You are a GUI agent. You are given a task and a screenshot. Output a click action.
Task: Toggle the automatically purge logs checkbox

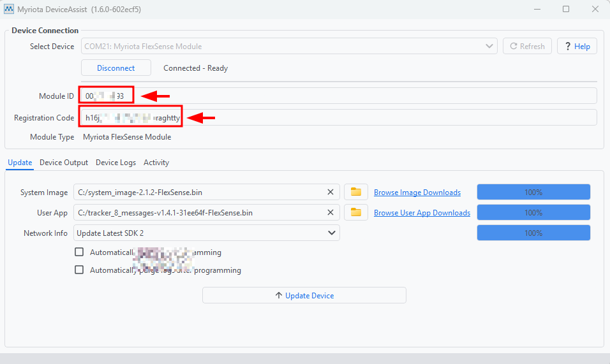(x=79, y=270)
